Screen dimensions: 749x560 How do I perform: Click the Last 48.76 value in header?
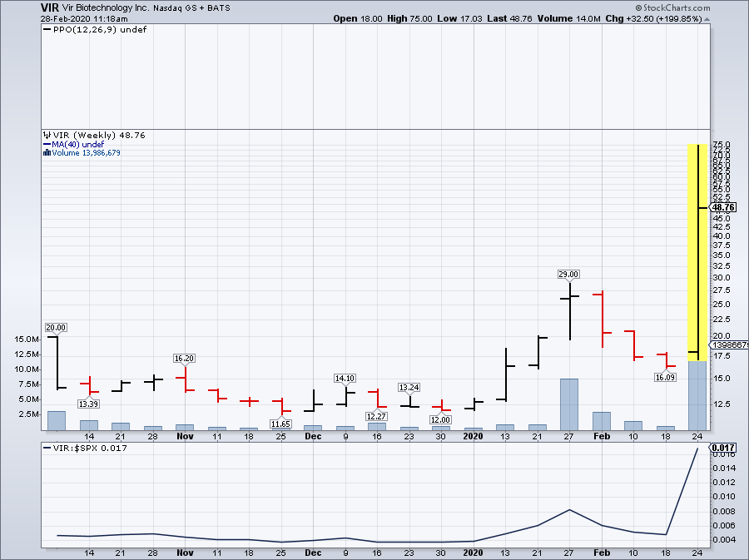[509, 18]
